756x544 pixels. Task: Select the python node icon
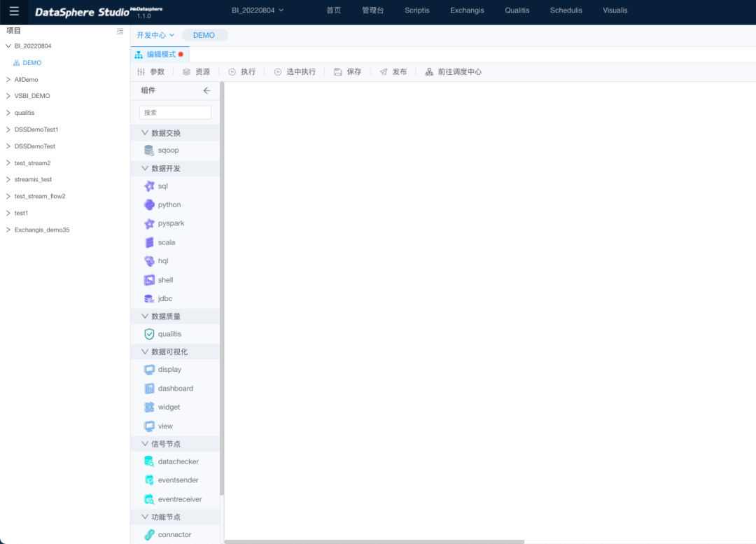pyautogui.click(x=149, y=205)
